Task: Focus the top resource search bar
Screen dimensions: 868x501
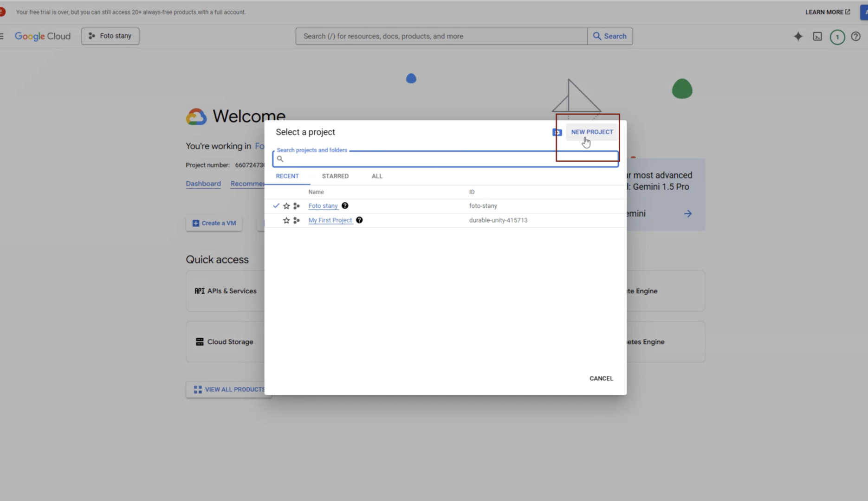Action: click(x=441, y=36)
